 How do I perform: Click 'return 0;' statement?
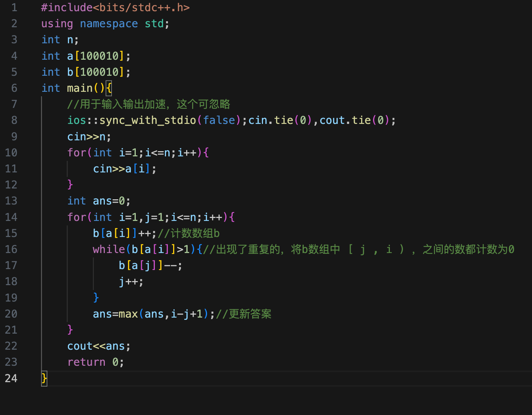96,362
